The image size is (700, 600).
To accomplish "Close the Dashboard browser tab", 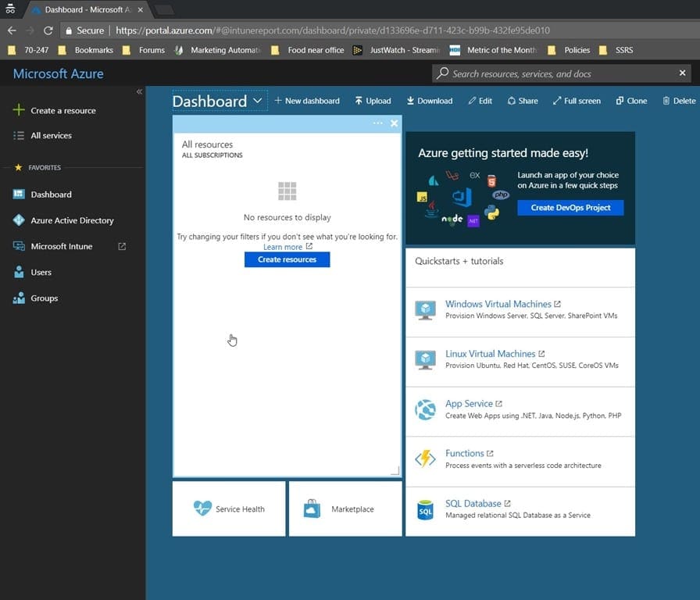I will [140, 10].
